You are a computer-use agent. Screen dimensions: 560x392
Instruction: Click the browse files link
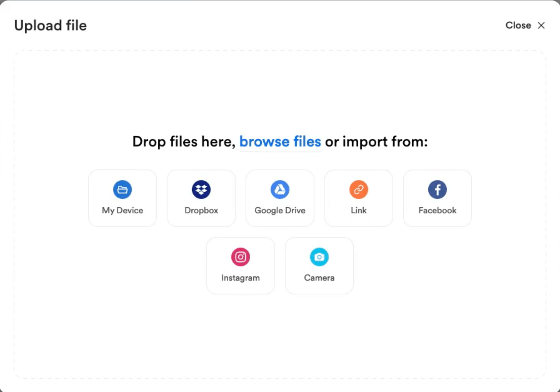click(280, 142)
